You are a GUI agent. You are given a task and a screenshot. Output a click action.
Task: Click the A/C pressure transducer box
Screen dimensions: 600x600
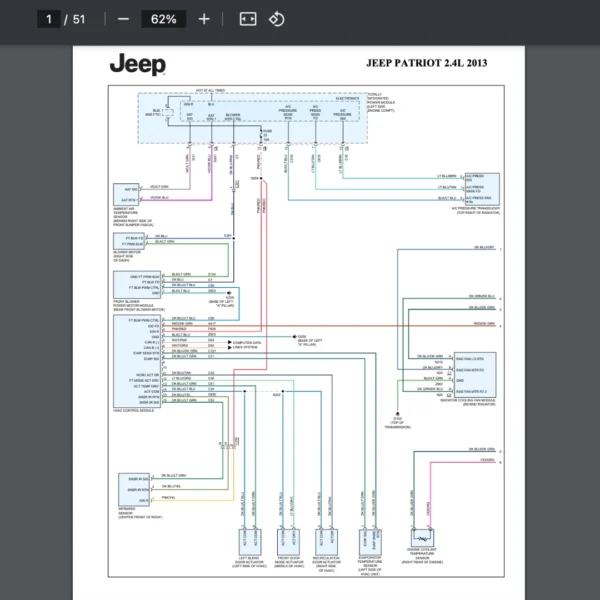point(477,189)
